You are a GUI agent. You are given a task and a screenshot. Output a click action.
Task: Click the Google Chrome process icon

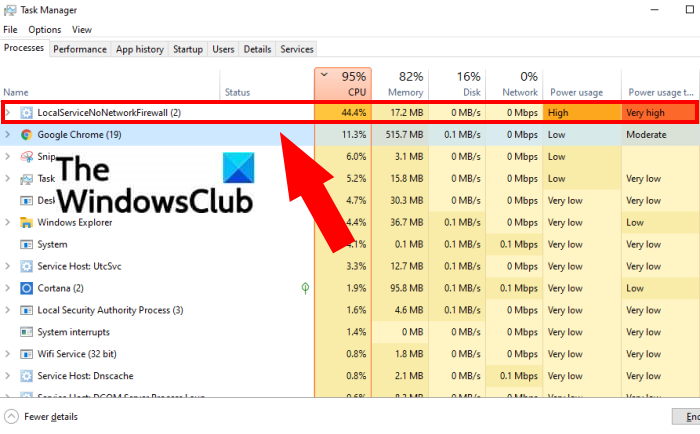tap(26, 135)
